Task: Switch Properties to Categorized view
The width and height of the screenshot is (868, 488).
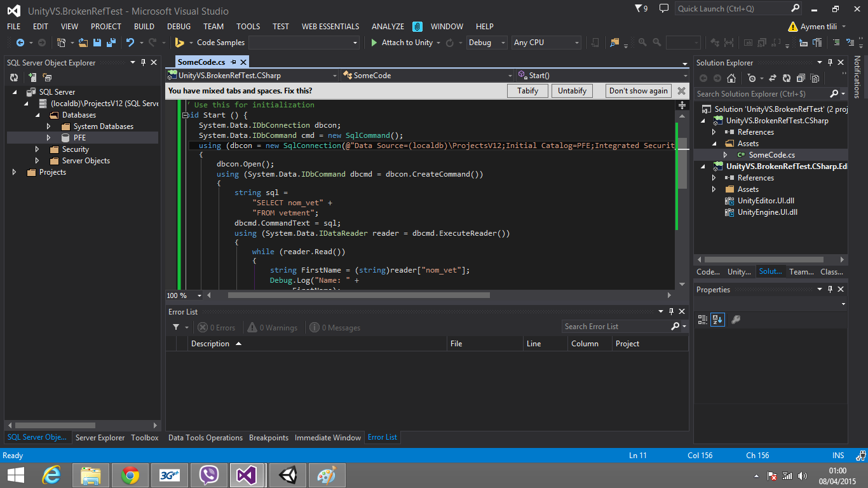Action: pyautogui.click(x=703, y=320)
